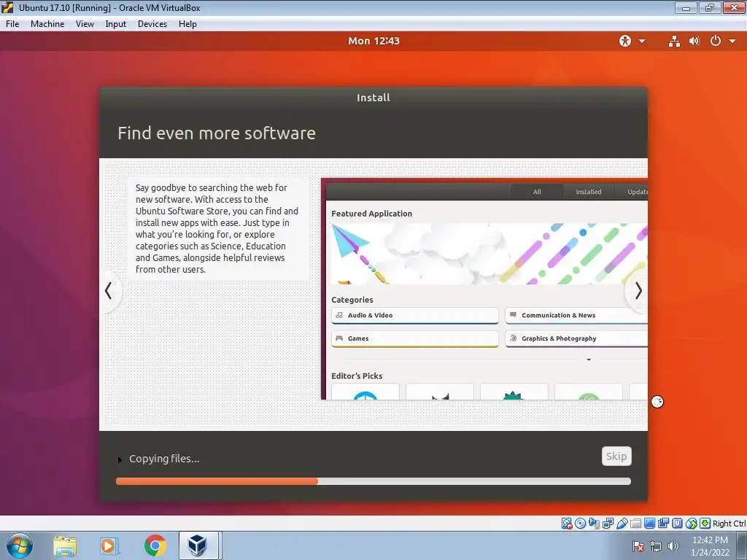747x560 pixels.
Task: Click the USB devices status icon
Action: 622,524
